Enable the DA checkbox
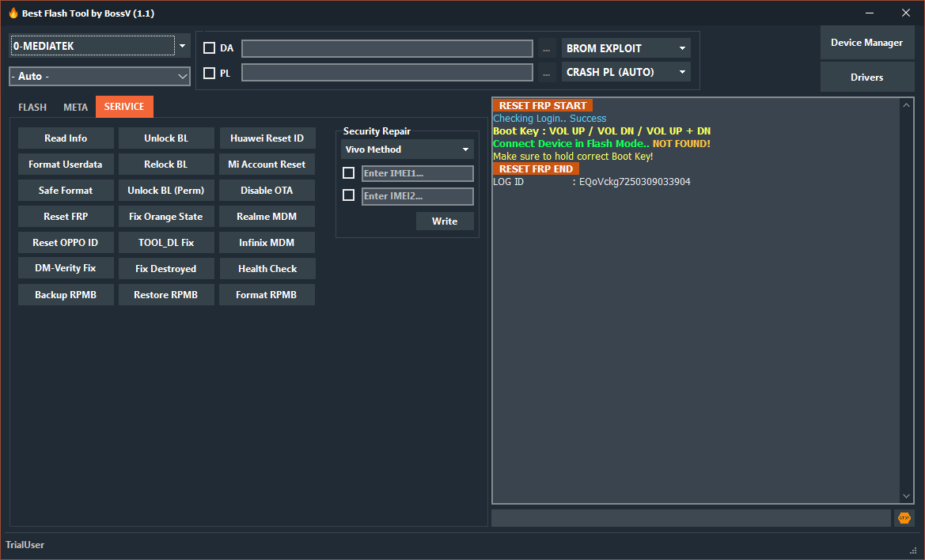 (x=209, y=47)
